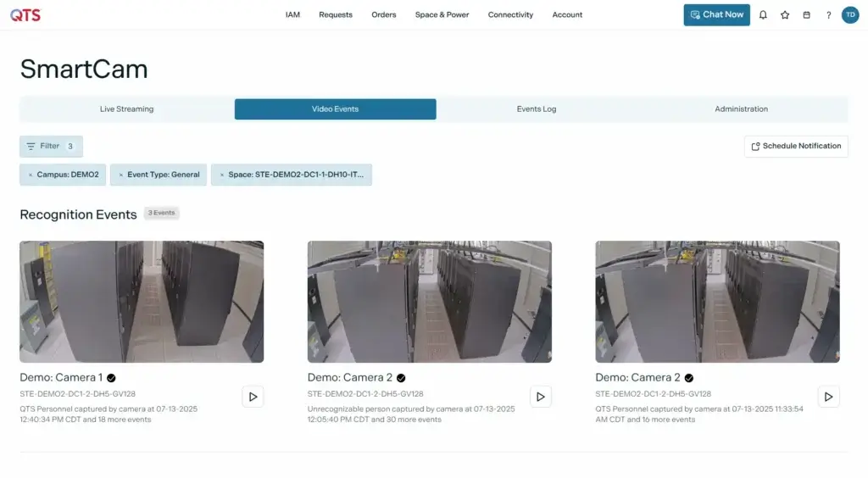Screen dimensions: 868x478
Task: Remove the Campus: DEMO2 filter chip
Action: (x=30, y=175)
